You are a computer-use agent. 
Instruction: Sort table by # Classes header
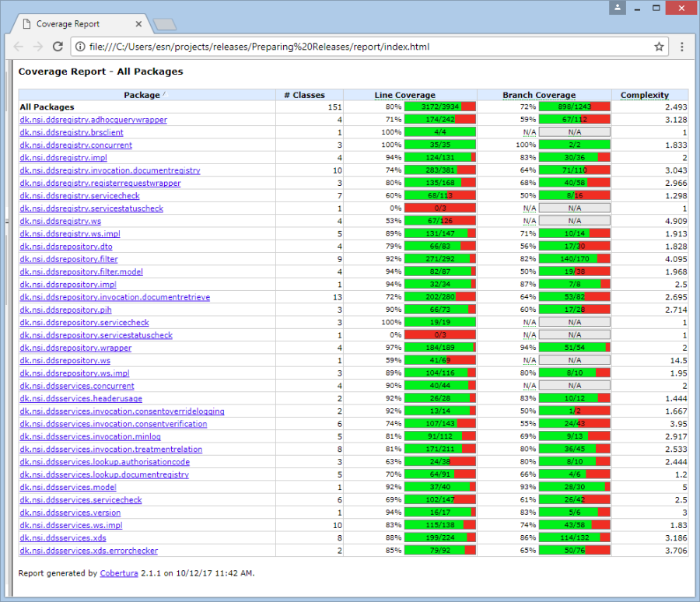click(x=304, y=95)
